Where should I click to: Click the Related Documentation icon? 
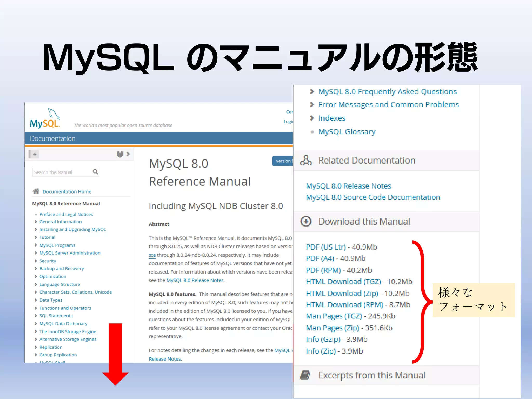[x=306, y=161]
